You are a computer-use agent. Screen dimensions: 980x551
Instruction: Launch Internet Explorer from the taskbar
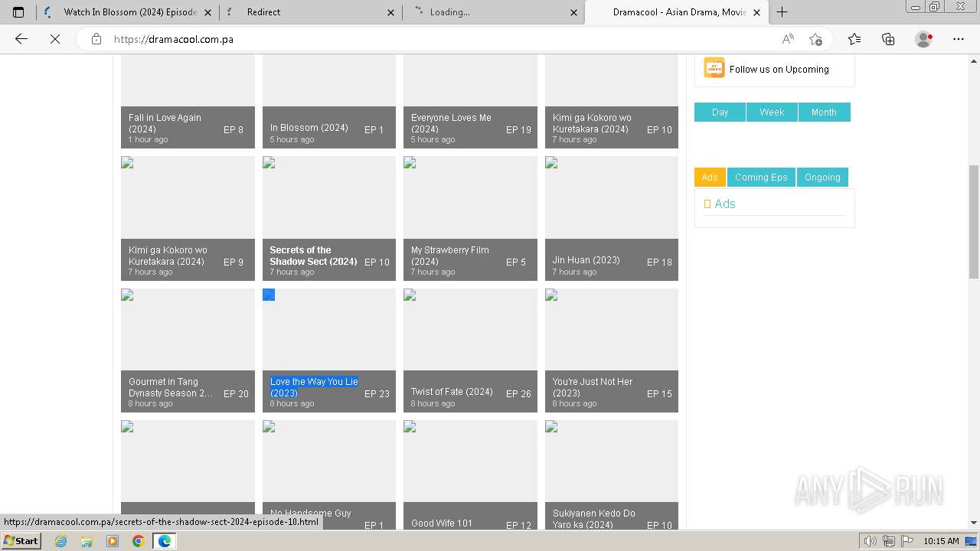[x=61, y=541]
